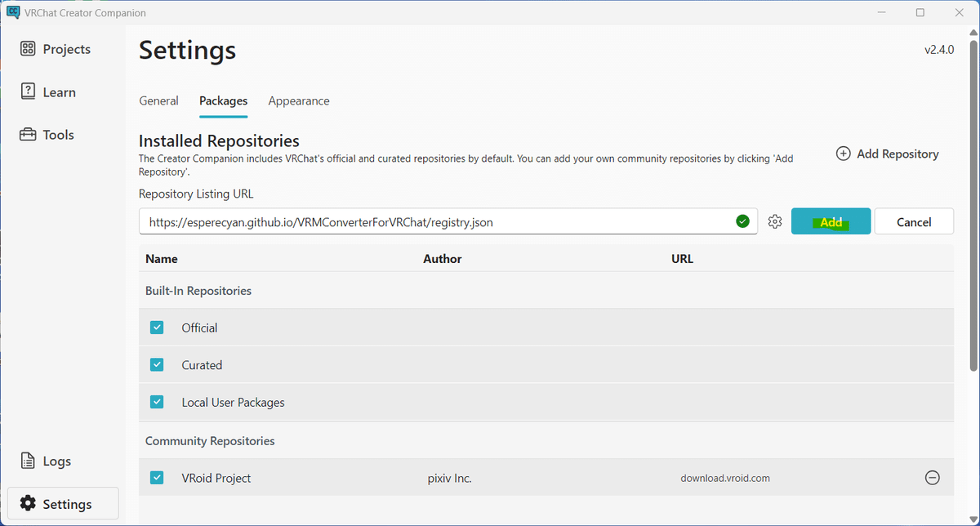This screenshot has height=526, width=980.
Task: Click the Installed Repositories heading
Action: point(219,140)
